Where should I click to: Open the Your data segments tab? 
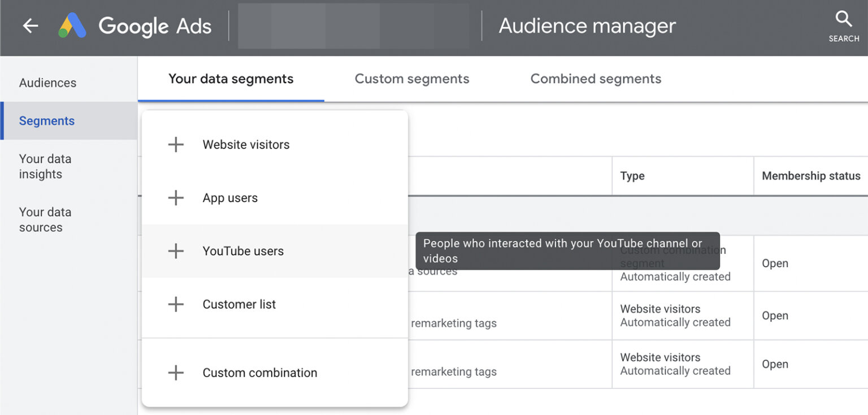click(231, 79)
